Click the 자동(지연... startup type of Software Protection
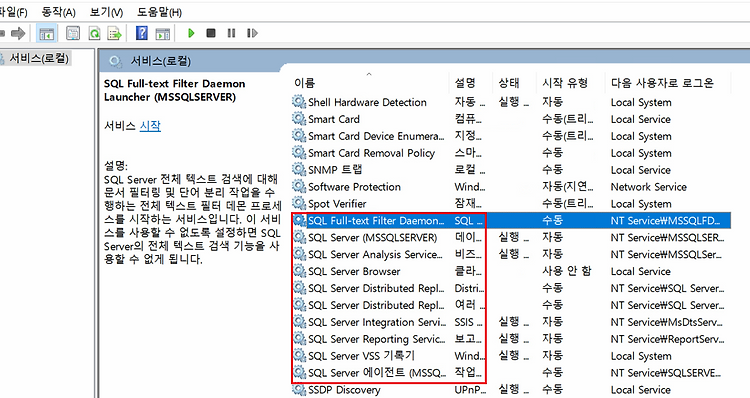750x398 pixels. click(568, 187)
